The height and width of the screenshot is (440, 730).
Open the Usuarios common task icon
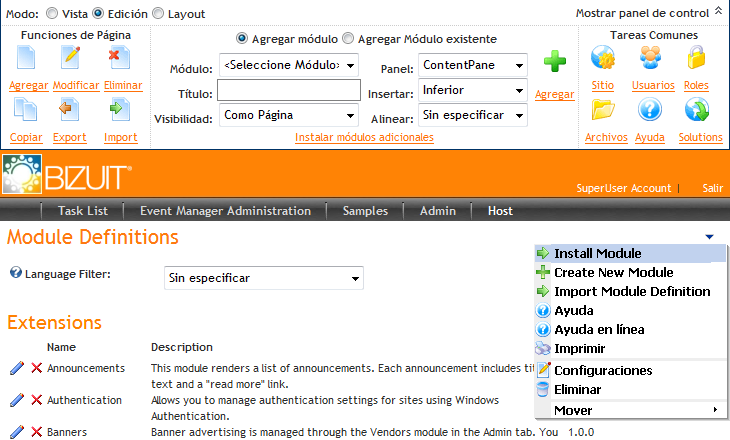(x=652, y=59)
